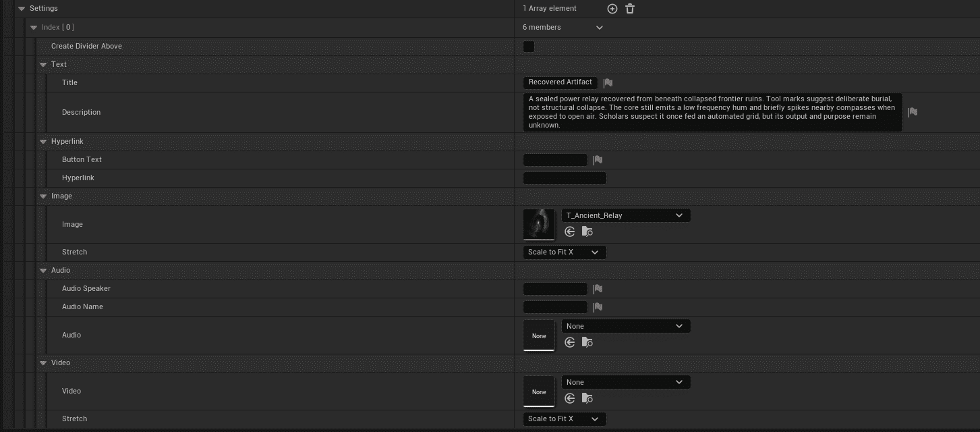The width and height of the screenshot is (980, 432).
Task: Open Audio asset None dropdown
Action: [x=626, y=326]
